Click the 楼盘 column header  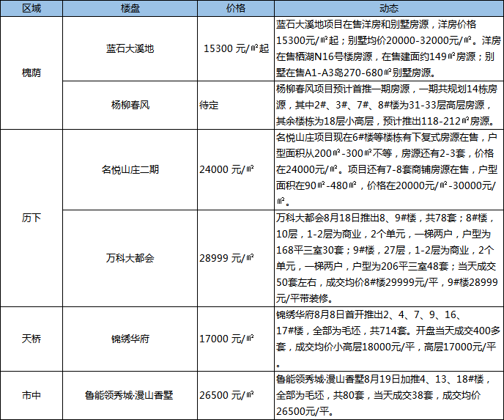[x=130, y=8]
